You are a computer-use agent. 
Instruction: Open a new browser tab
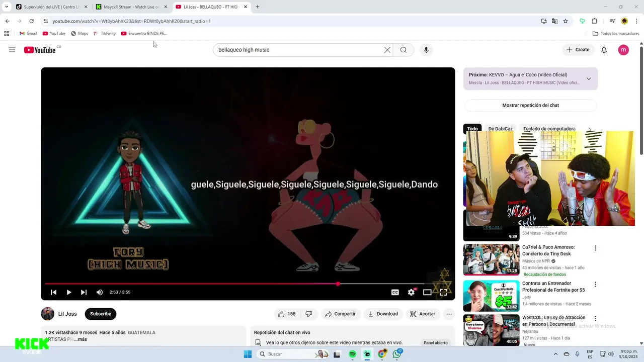(x=258, y=7)
